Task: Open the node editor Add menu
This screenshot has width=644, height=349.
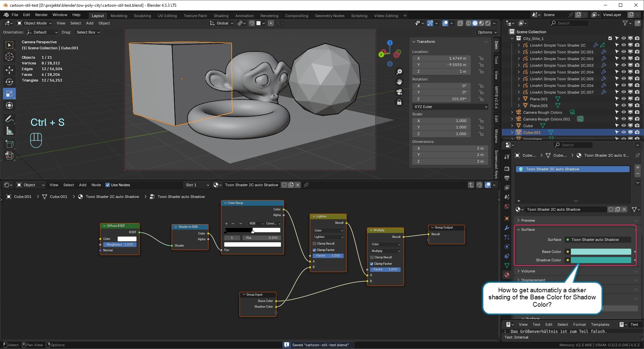Action: coord(82,185)
